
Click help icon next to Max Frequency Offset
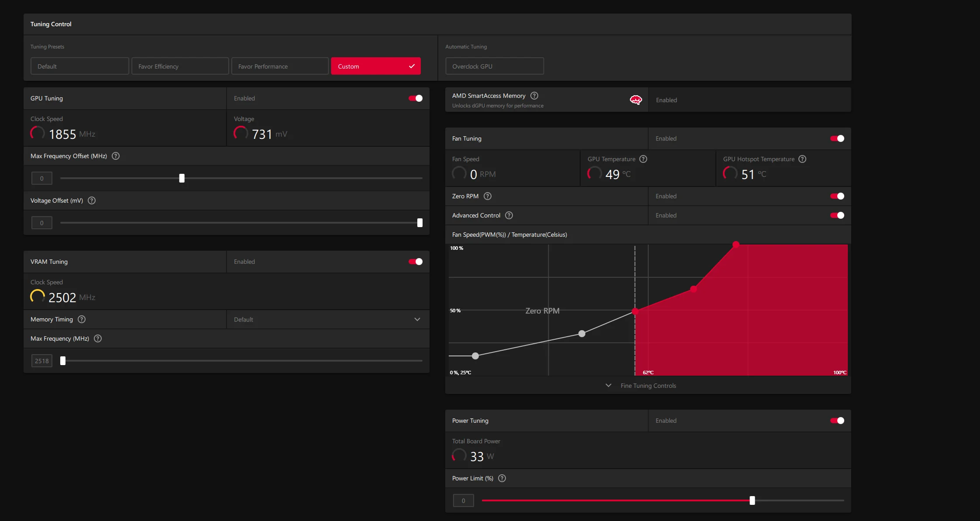point(116,156)
